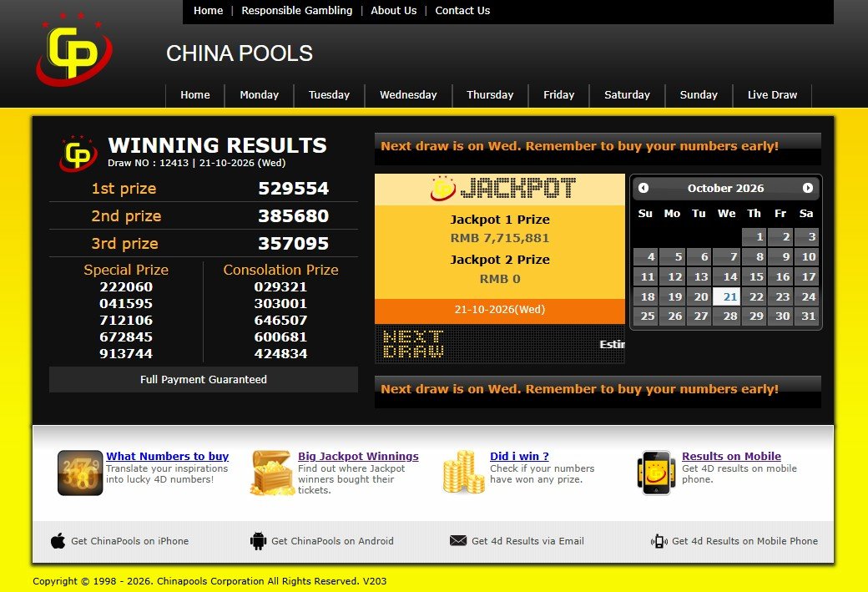Screen dimensions: 868x592
Task: Click Get 4d Results via Email
Action: click(527, 541)
